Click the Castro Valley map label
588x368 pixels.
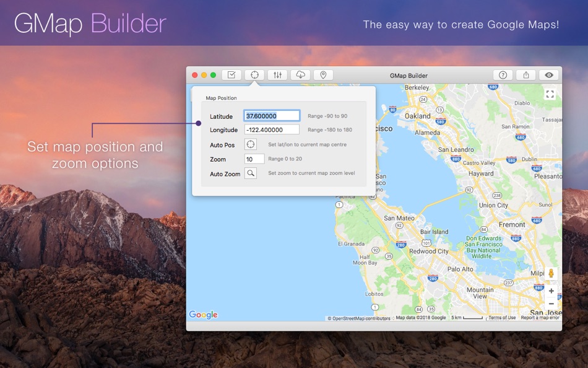[479, 162]
